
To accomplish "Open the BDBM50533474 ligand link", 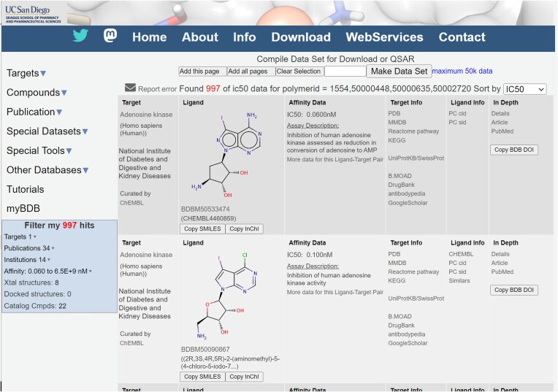I will coord(205,210).
